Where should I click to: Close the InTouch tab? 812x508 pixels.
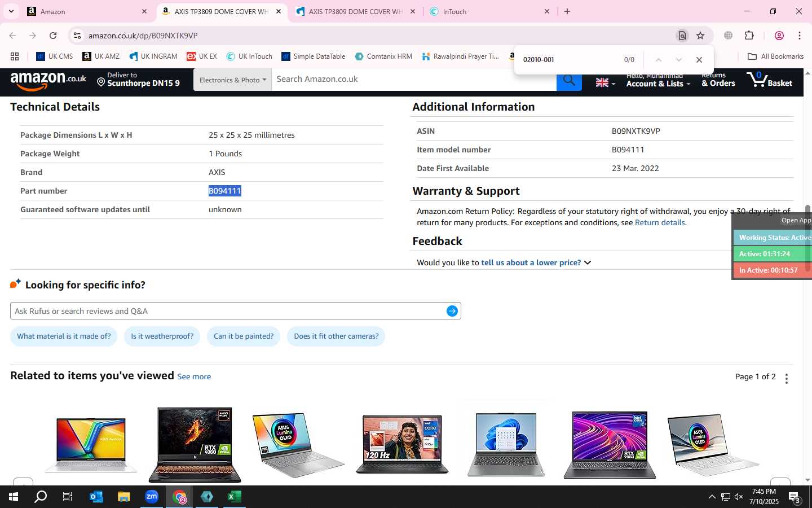pos(546,11)
